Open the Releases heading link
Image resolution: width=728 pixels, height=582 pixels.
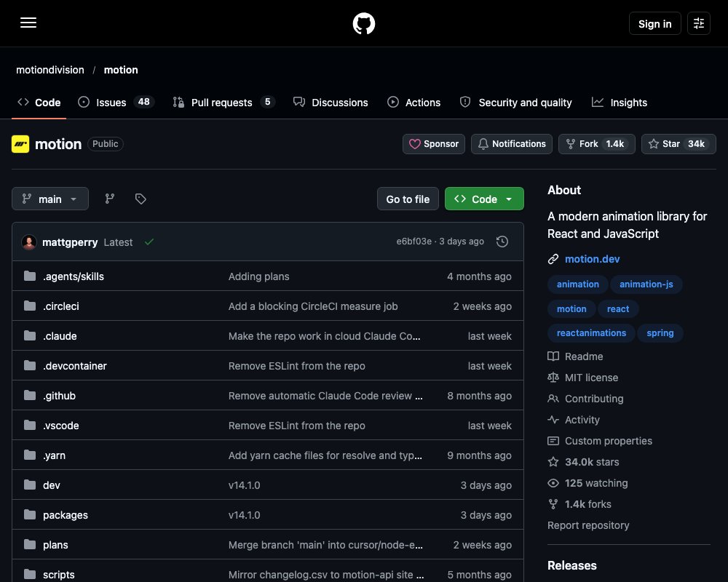[x=571, y=565]
